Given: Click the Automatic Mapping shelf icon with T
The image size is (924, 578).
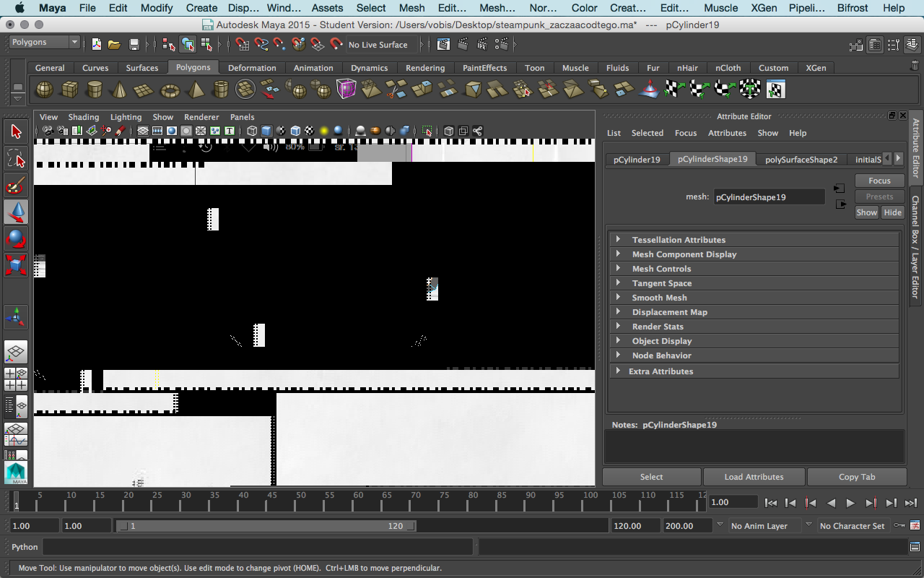Looking at the screenshot, I should point(750,90).
